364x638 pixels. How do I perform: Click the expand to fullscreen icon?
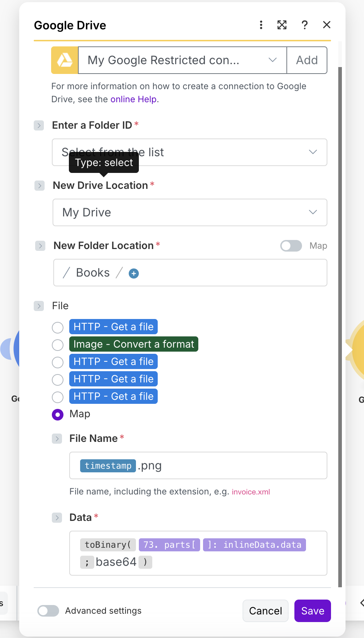(x=282, y=25)
